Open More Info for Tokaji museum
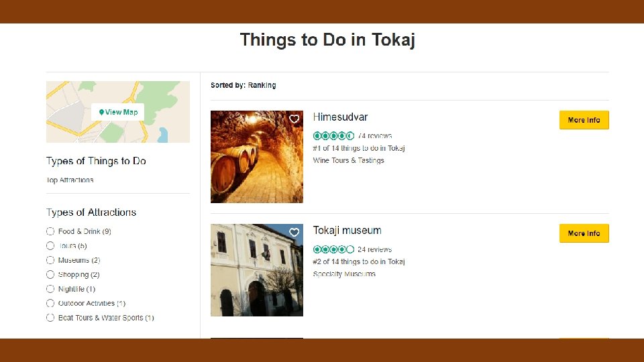This screenshot has height=362, width=644. coord(584,233)
